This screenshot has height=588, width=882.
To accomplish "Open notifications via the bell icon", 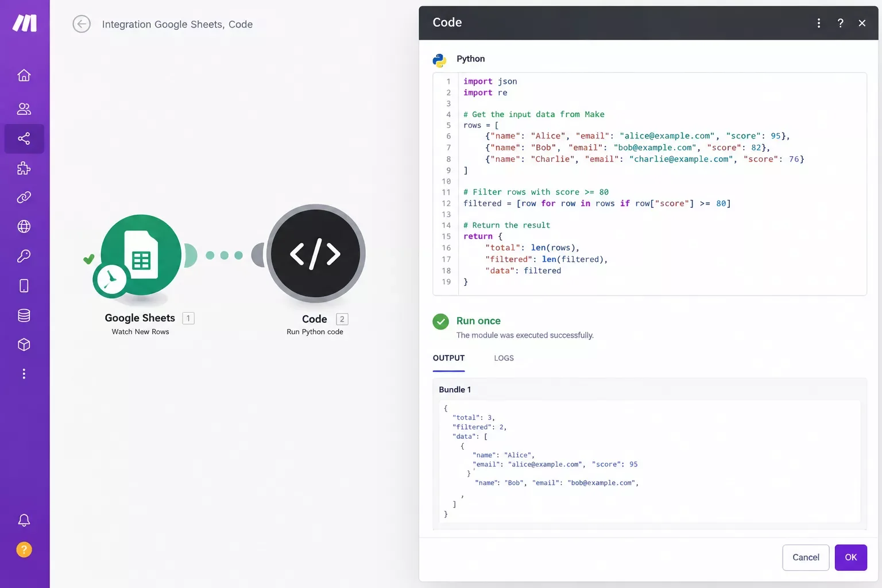I will pyautogui.click(x=24, y=520).
